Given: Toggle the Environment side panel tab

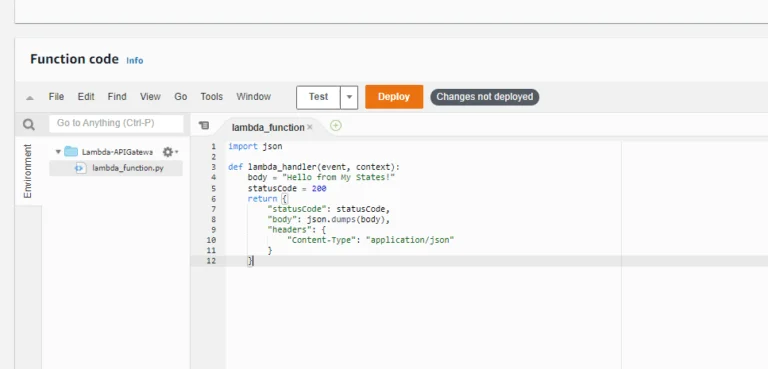Looking at the screenshot, I should [28, 171].
